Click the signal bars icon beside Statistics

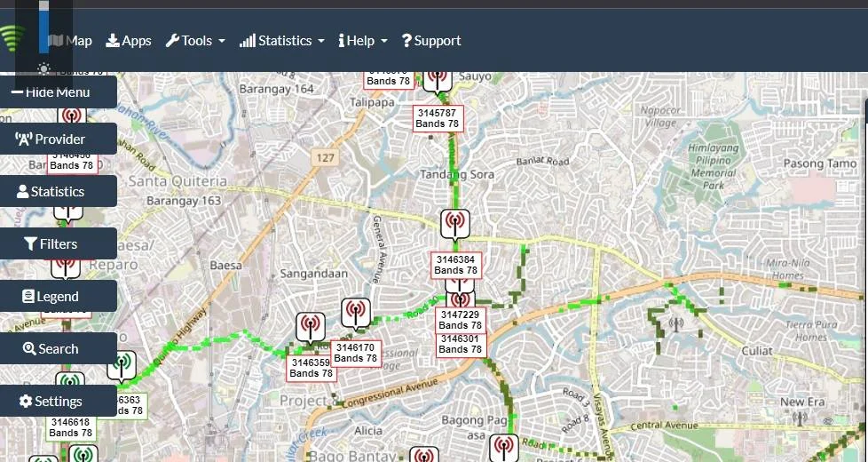(248, 41)
